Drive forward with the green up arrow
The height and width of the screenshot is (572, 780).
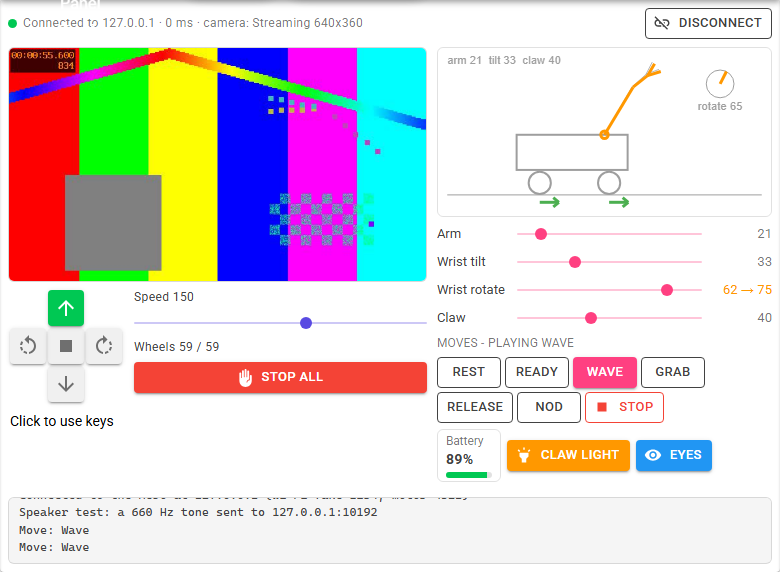[x=66, y=308]
